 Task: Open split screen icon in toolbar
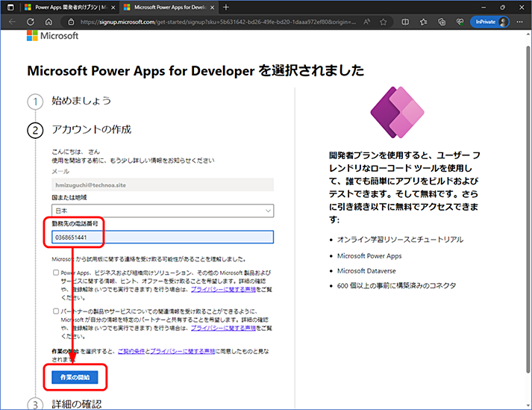[x=405, y=22]
